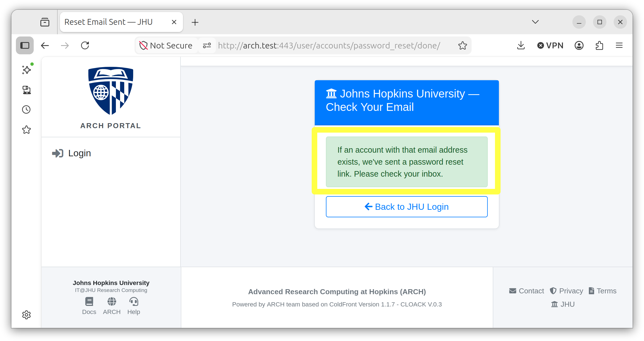Toggle the browser sidebar panel button
The width and height of the screenshot is (644, 341).
(x=25, y=45)
